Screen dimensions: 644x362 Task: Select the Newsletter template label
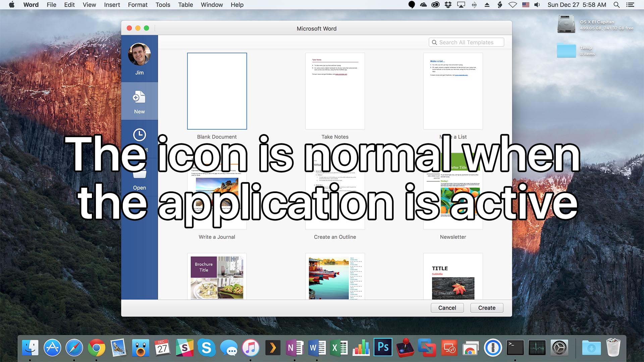pyautogui.click(x=453, y=237)
